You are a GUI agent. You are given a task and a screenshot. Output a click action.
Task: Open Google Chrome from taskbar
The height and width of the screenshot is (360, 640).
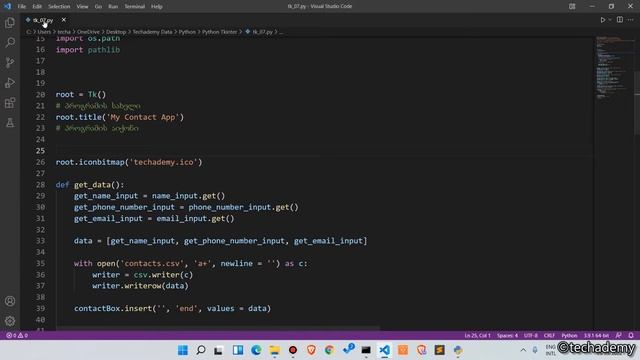point(329,350)
